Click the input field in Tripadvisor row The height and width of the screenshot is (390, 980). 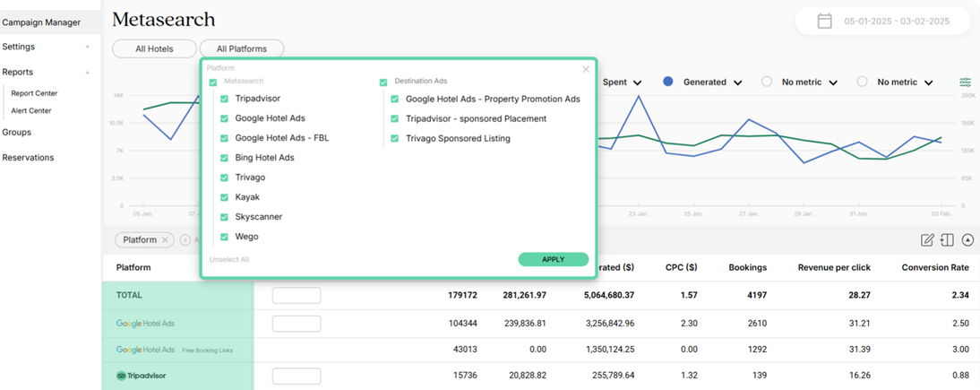tap(297, 377)
